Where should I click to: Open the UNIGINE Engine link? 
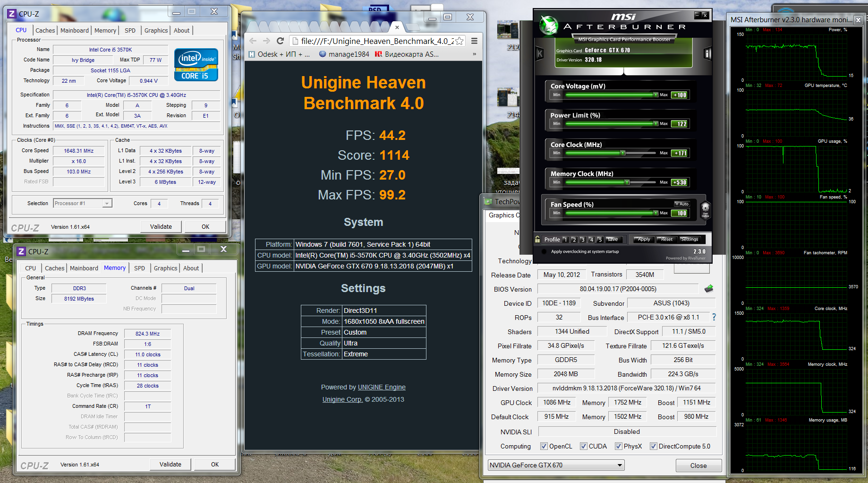click(x=382, y=387)
